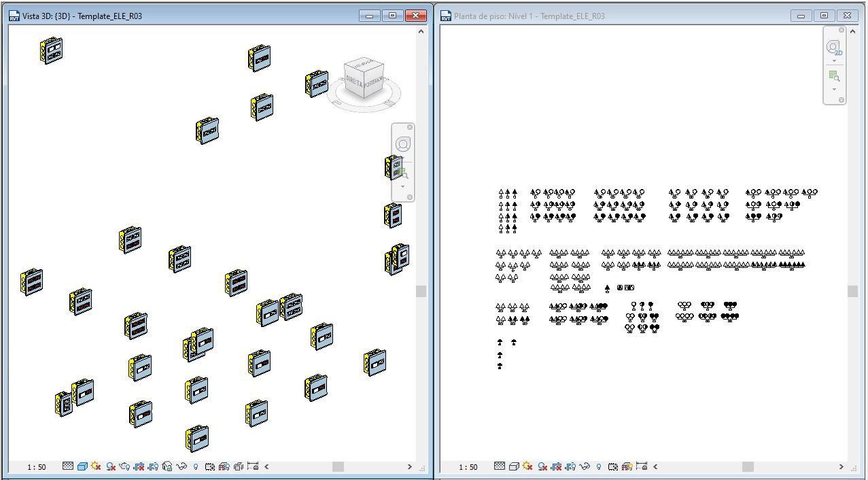
Task: Open Detail Level menu in 3D view
Action: coord(68,466)
